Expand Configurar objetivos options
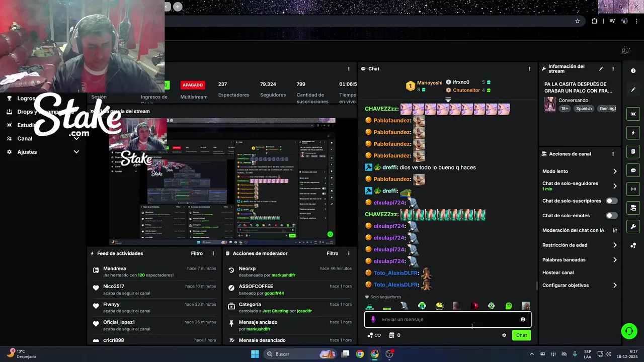 click(x=615, y=285)
